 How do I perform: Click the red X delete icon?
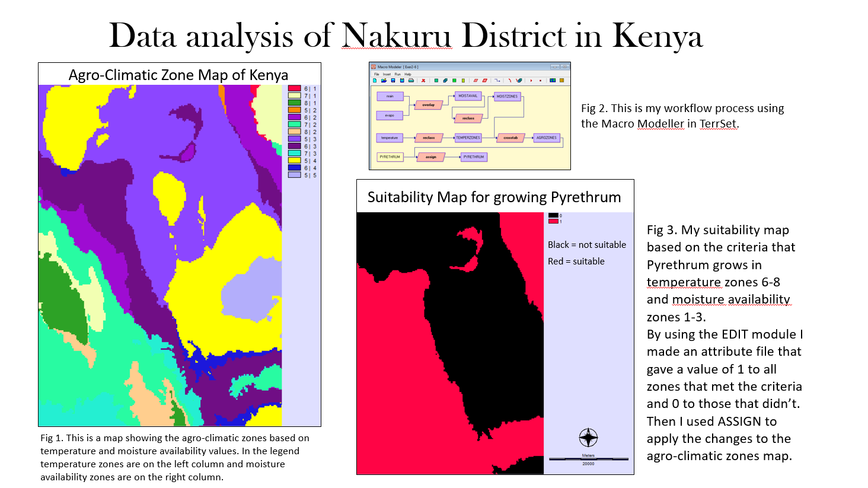pos(423,81)
